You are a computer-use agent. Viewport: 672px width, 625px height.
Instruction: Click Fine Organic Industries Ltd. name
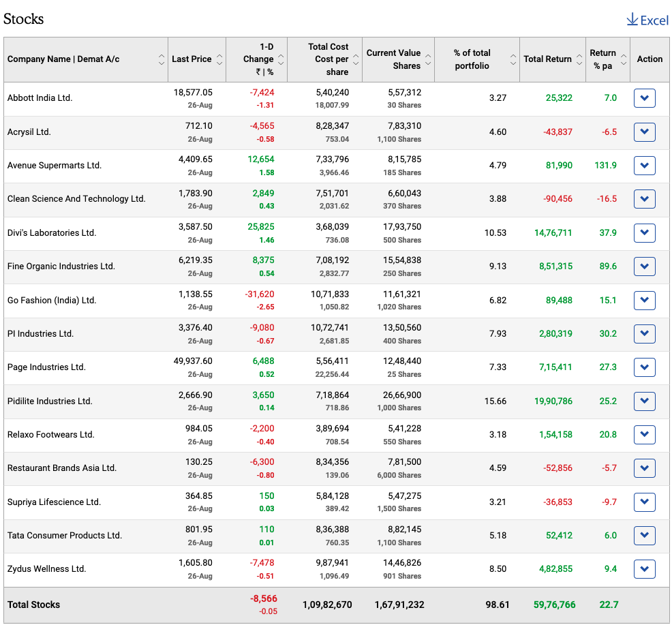click(x=61, y=266)
